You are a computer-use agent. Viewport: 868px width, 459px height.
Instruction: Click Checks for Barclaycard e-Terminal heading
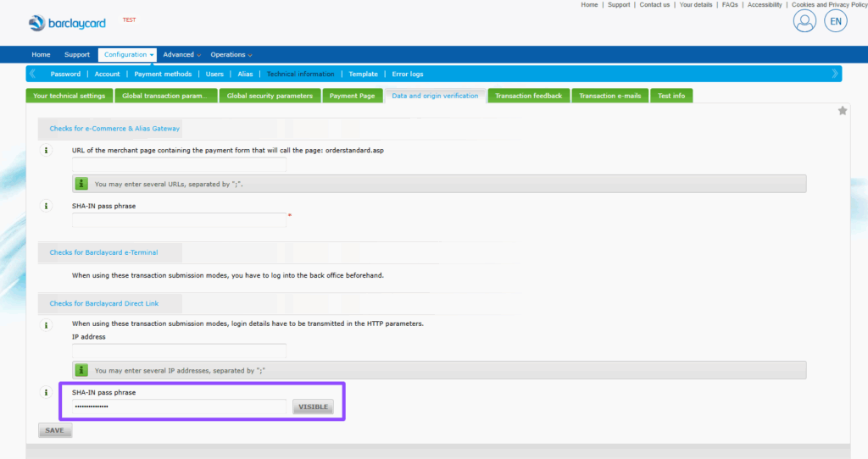point(103,252)
